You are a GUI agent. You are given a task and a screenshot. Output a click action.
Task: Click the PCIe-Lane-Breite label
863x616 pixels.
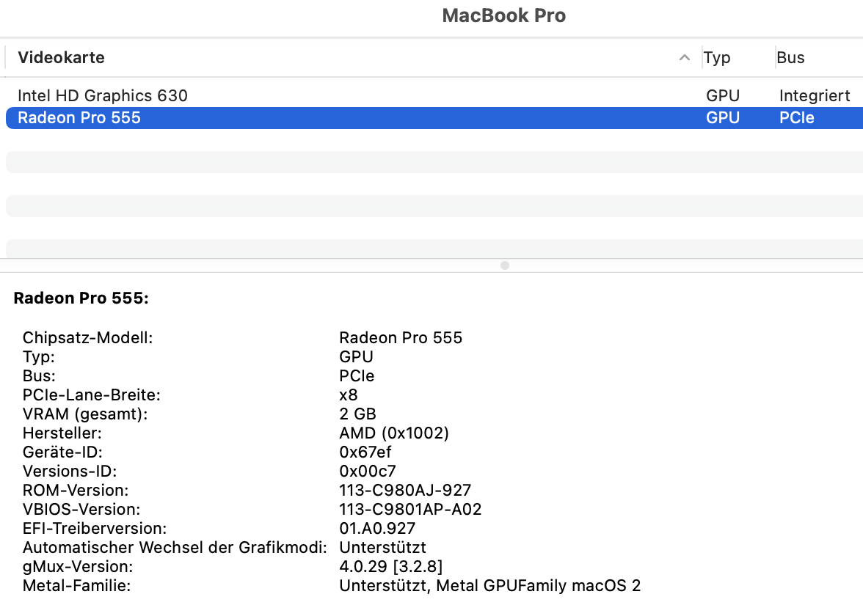pyautogui.click(x=91, y=395)
